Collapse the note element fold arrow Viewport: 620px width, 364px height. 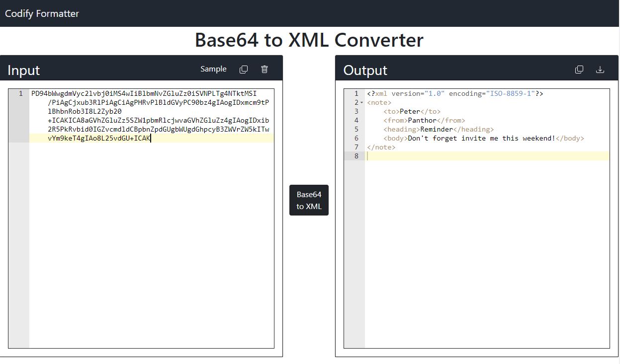[361, 102]
